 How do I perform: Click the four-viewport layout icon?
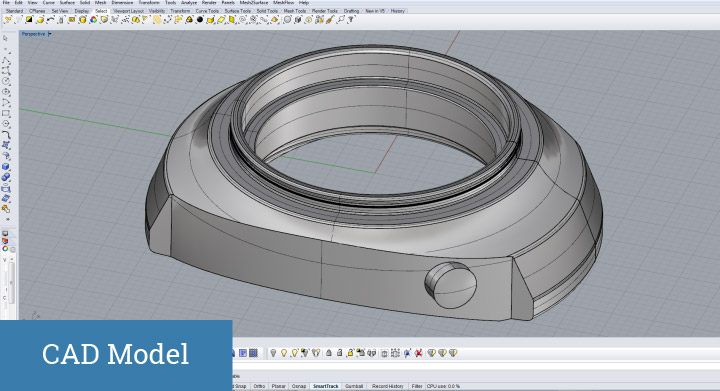point(253,353)
